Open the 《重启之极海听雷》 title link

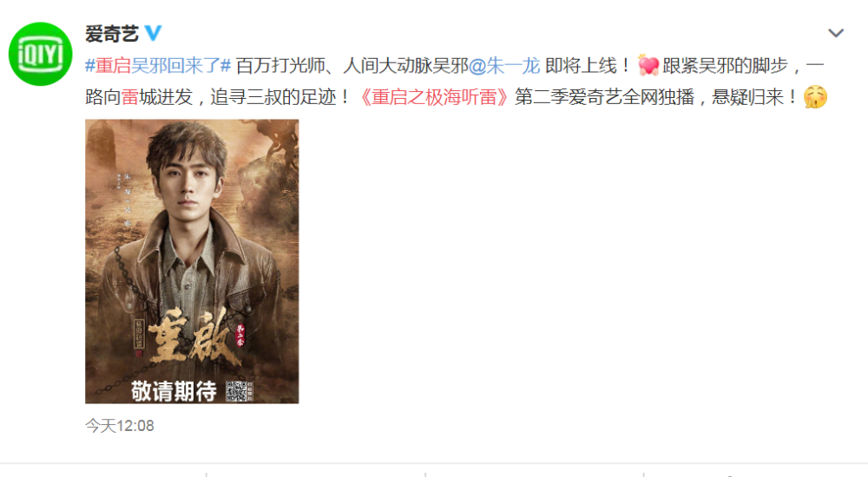click(433, 97)
